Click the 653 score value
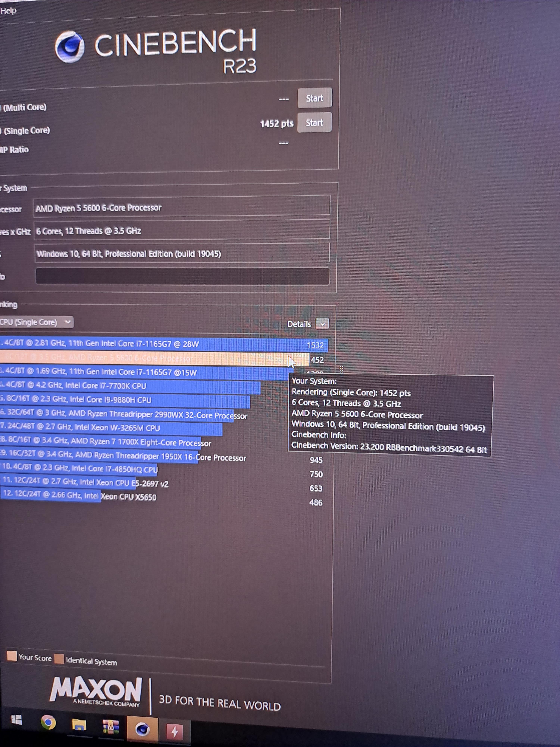 click(x=316, y=488)
